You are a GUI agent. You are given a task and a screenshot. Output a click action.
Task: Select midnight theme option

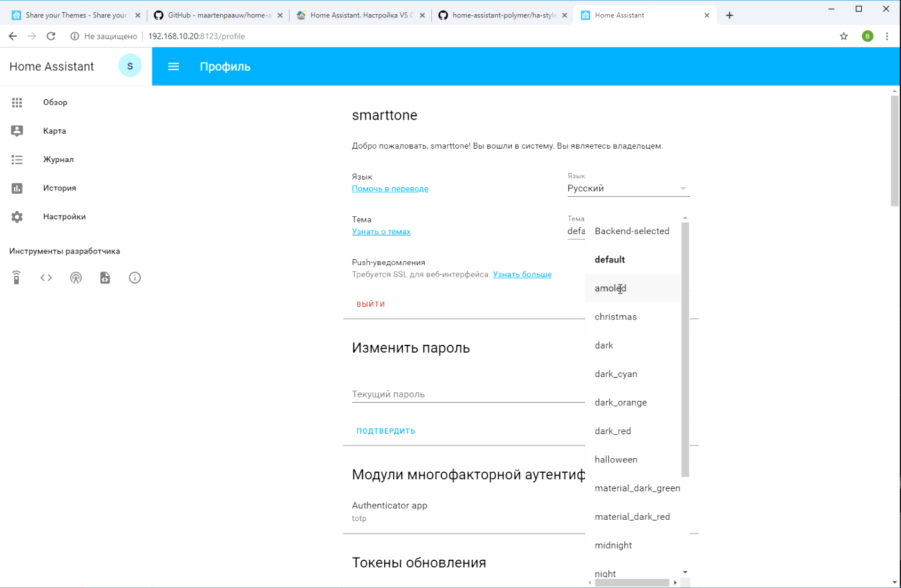click(x=632, y=545)
